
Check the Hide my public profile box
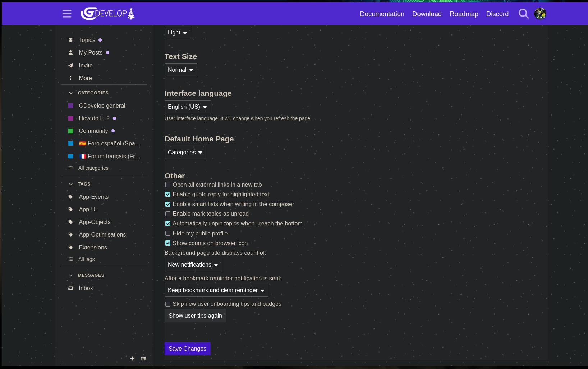pos(168,233)
